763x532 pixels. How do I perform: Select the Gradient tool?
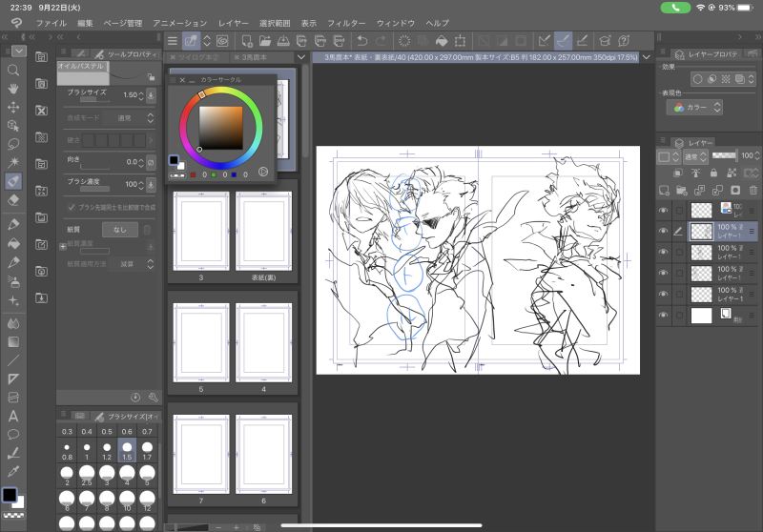13,342
